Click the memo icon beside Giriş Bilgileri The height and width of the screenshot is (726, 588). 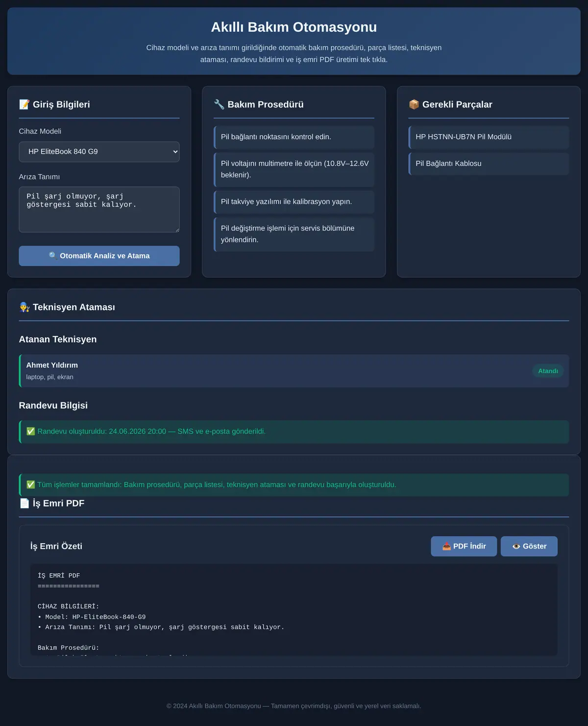[24, 104]
